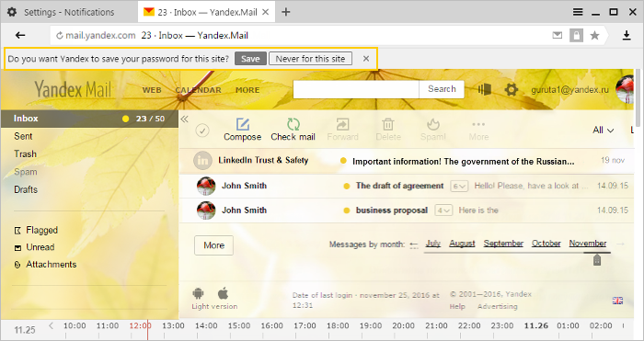Screen dimensions: 644x341
Task: Open Yandex Mail settings gear icon
Action: [x=512, y=89]
